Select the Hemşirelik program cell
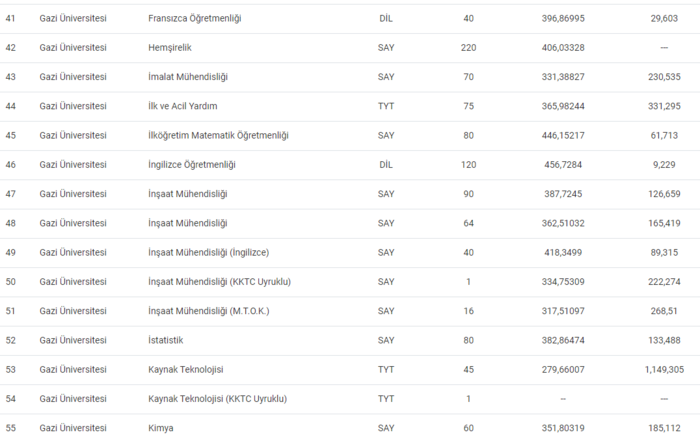This screenshot has height=439, width=700. (170, 48)
